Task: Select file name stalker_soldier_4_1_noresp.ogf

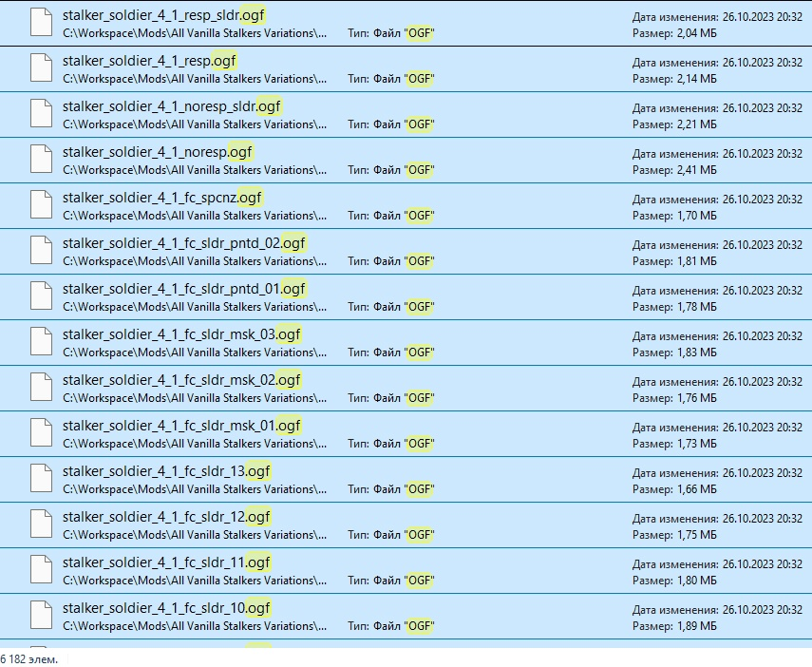Action: 157,152
